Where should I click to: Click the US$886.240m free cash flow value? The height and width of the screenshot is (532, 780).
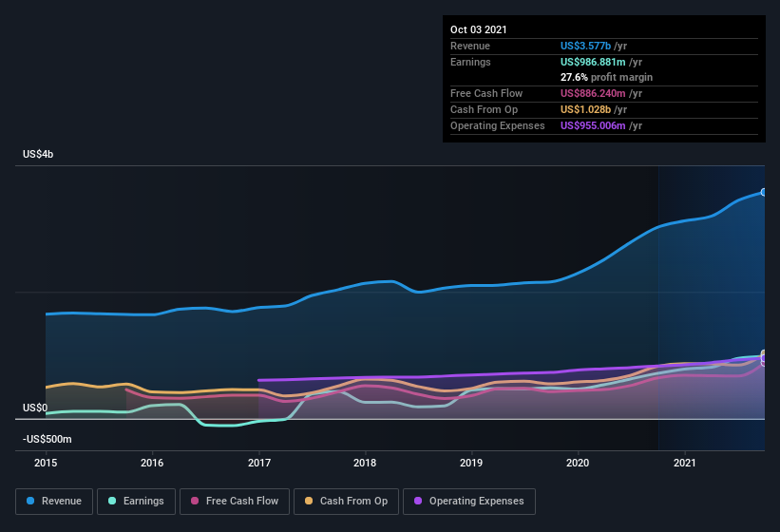593,93
